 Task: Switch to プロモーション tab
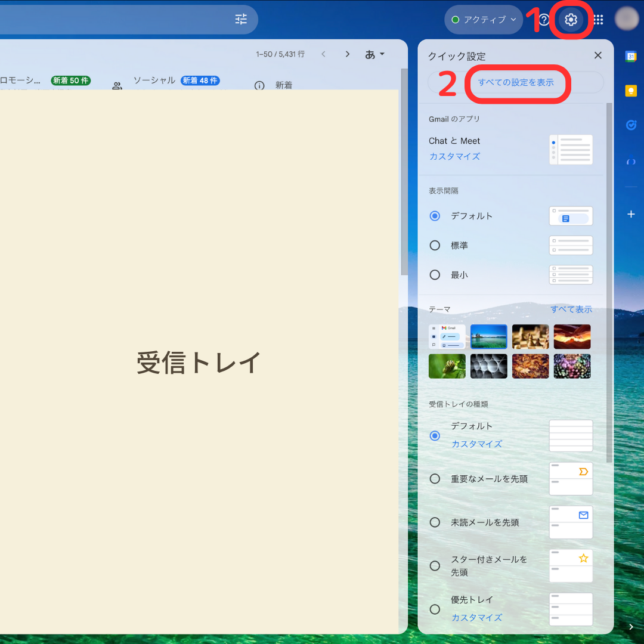pos(20,80)
